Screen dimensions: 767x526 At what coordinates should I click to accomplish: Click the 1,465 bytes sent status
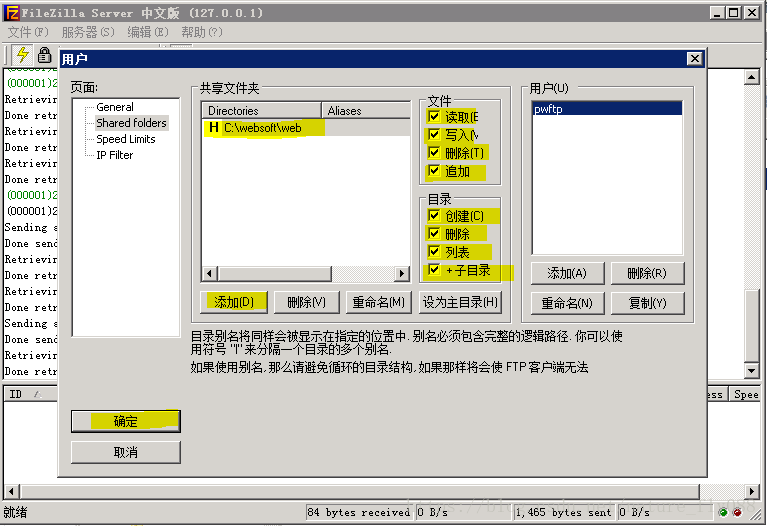click(x=564, y=512)
